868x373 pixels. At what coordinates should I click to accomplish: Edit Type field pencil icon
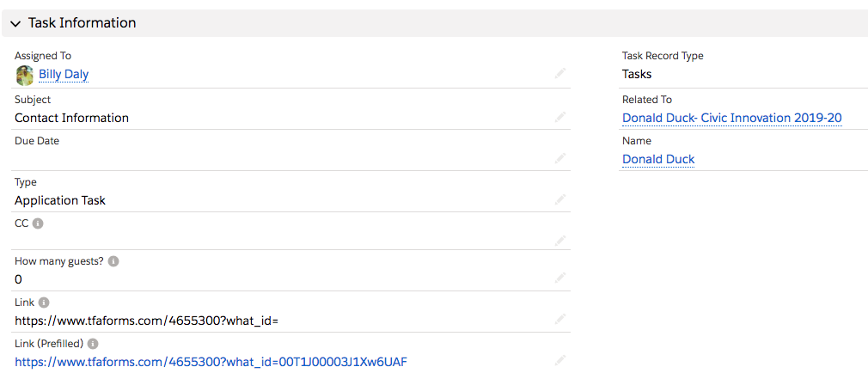tap(560, 199)
